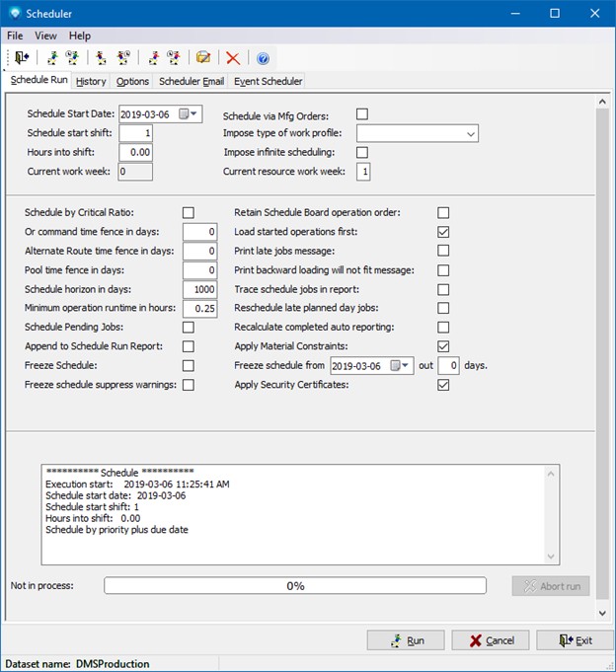Switch to the History tab

(x=92, y=81)
